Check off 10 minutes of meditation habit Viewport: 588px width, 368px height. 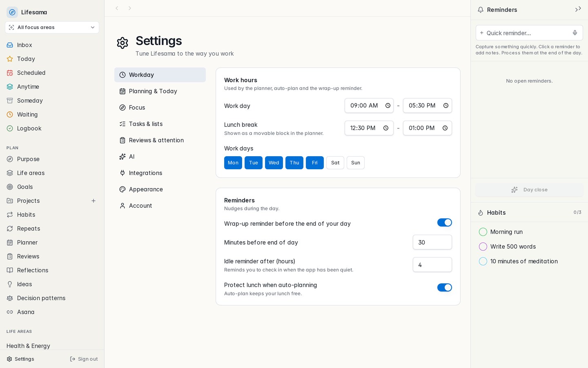pyautogui.click(x=483, y=261)
